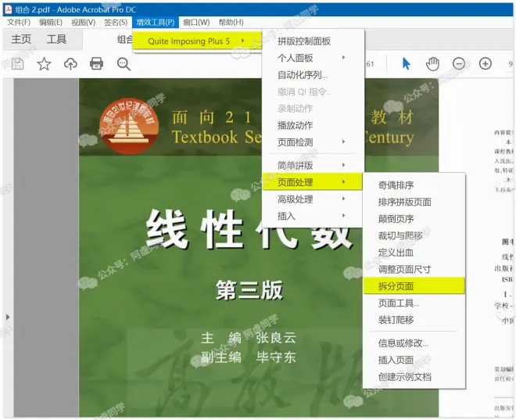Open the 窗口(W) menu
516x420 pixels.
click(x=196, y=23)
